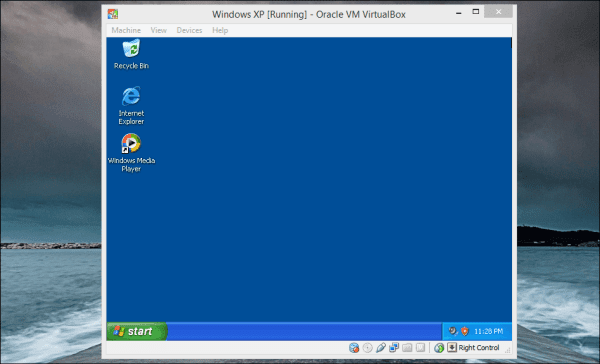Click the window resize grip corner
Image resolution: width=600 pixels, height=364 pixels.
tap(508, 350)
